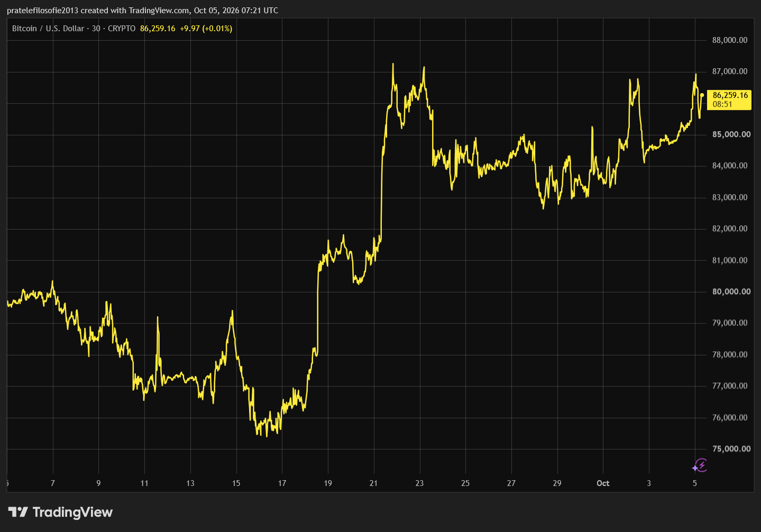This screenshot has height=532, width=761.
Task: Click the 77,000.00 price axis label
Action: (730, 386)
